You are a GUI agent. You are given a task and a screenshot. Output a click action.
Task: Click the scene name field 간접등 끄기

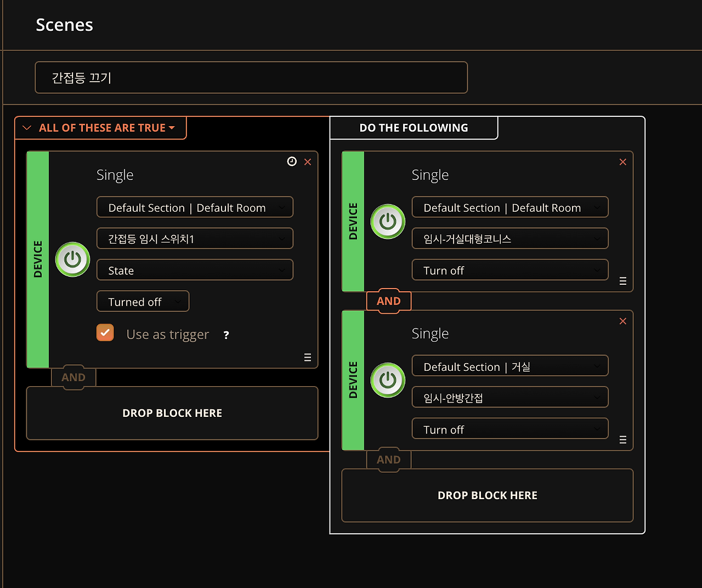[251, 77]
